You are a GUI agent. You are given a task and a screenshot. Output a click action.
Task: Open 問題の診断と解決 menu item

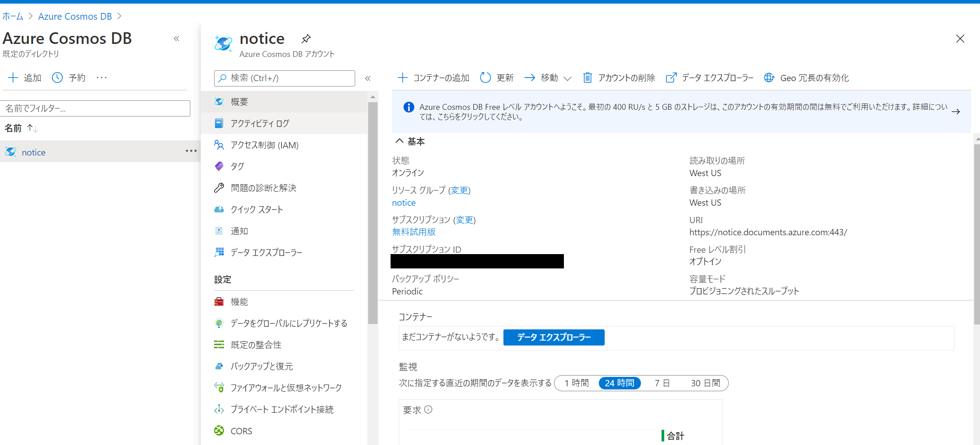point(284,188)
